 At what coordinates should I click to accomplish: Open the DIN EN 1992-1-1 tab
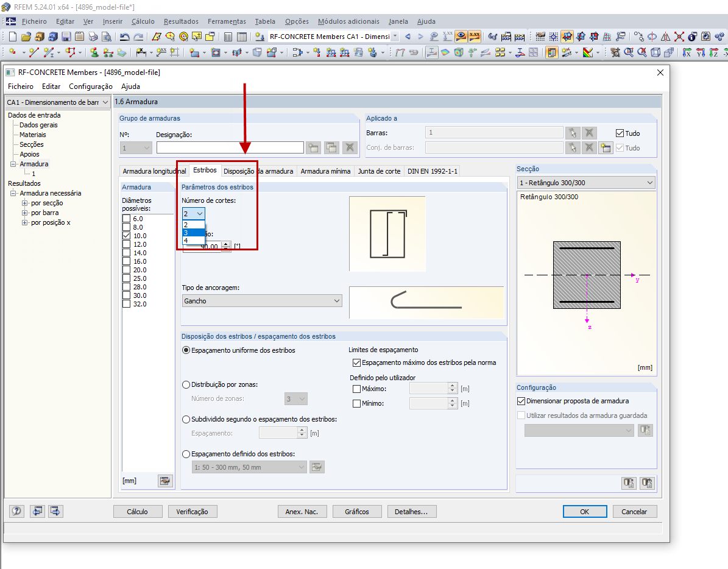(433, 171)
